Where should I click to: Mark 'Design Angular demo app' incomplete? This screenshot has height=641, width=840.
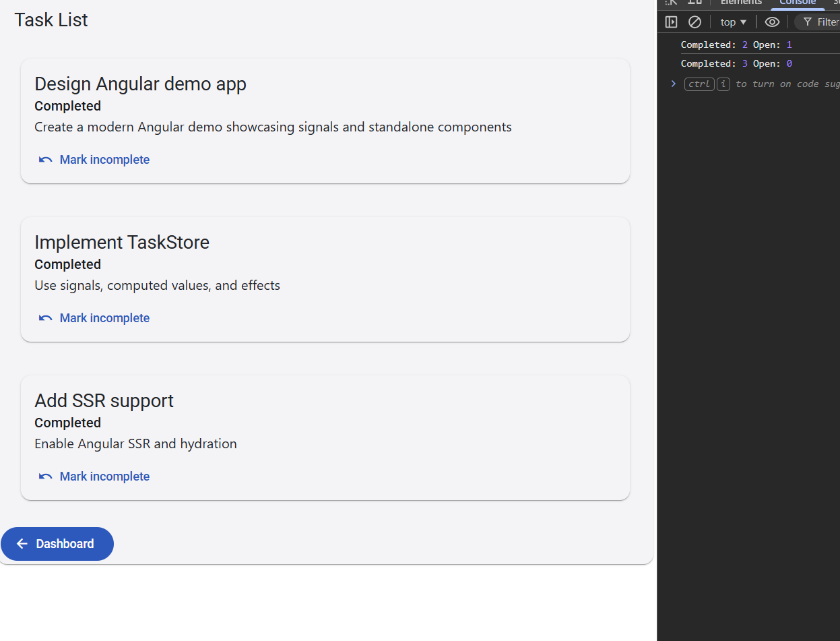coord(104,159)
